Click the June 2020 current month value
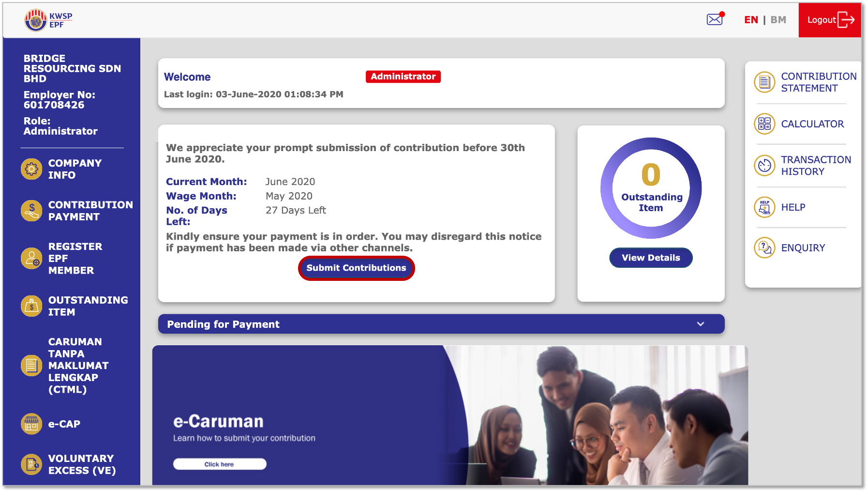The height and width of the screenshot is (492, 868). [x=290, y=182]
